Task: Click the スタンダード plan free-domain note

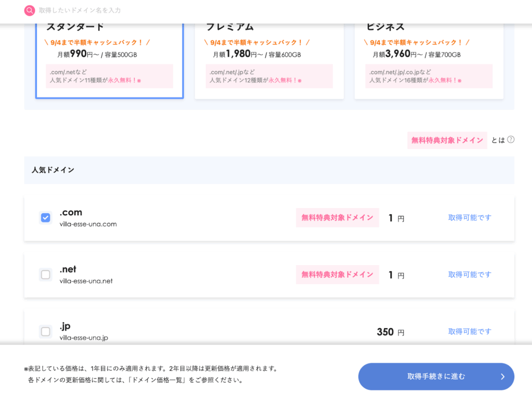Action: coord(109,76)
